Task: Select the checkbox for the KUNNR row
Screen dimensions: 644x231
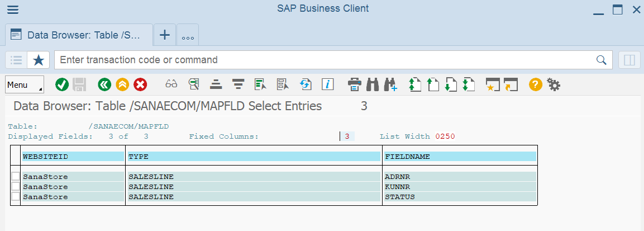Action: pyautogui.click(x=15, y=186)
